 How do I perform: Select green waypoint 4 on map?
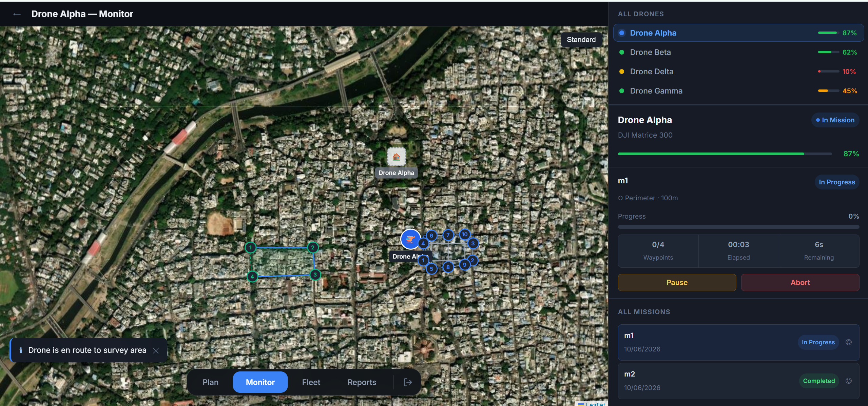click(x=252, y=277)
